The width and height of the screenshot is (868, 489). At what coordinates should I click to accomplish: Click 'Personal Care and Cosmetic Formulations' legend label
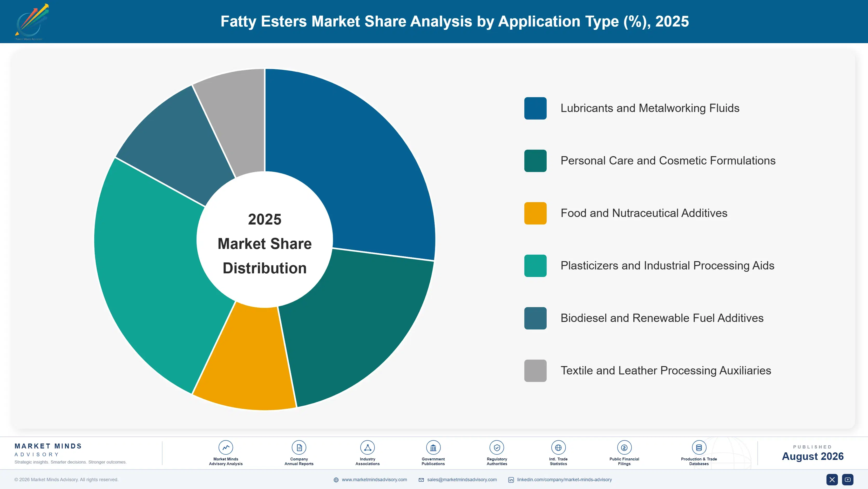click(x=668, y=161)
